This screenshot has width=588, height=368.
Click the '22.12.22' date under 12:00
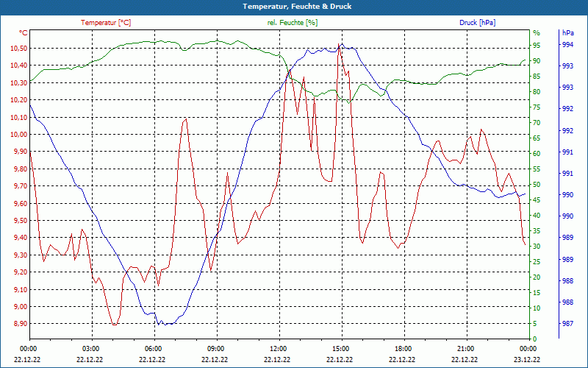click(277, 359)
